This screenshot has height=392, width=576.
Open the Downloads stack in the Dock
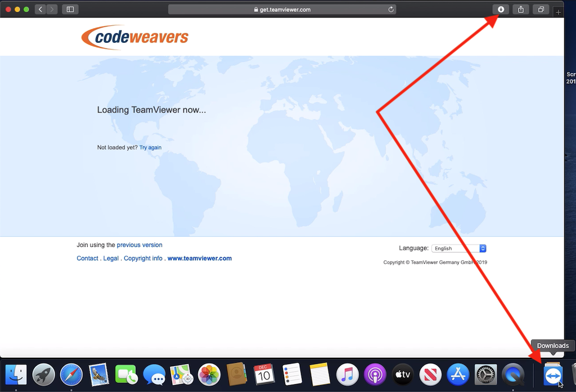point(553,375)
